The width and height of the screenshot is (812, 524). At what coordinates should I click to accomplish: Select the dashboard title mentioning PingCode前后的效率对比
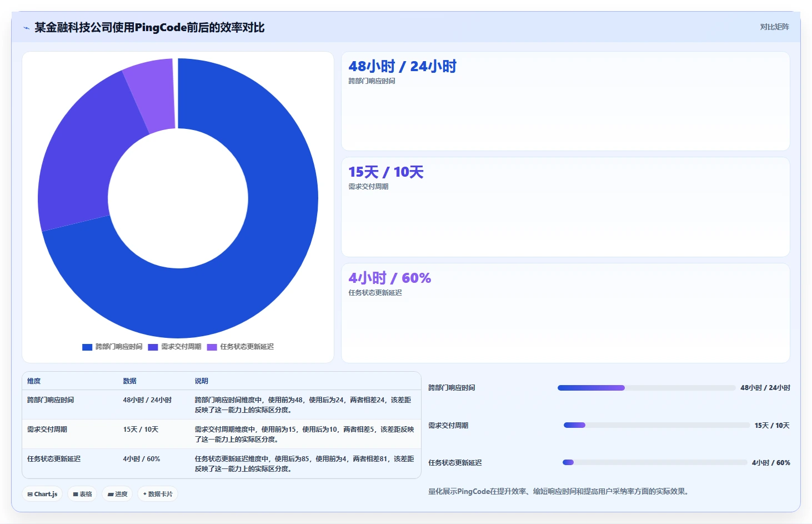pos(149,27)
